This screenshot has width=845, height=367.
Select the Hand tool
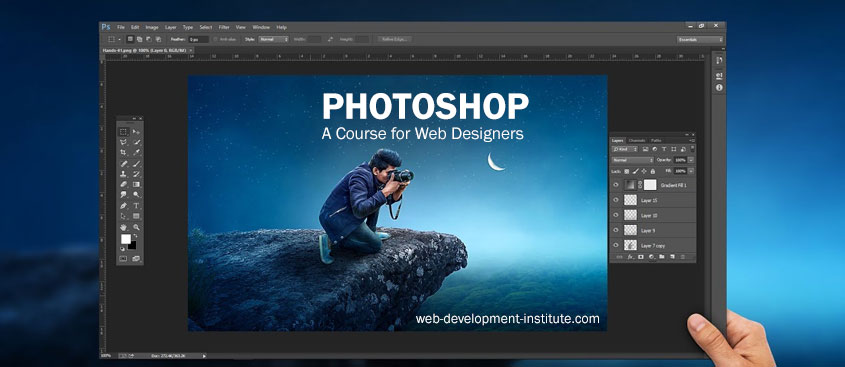point(123,227)
